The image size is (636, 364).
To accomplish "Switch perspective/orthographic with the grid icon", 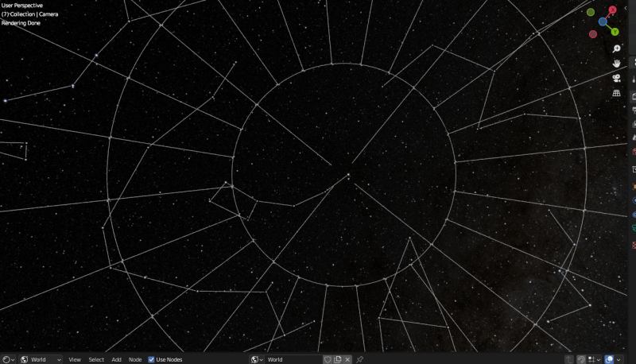I will coord(616,93).
